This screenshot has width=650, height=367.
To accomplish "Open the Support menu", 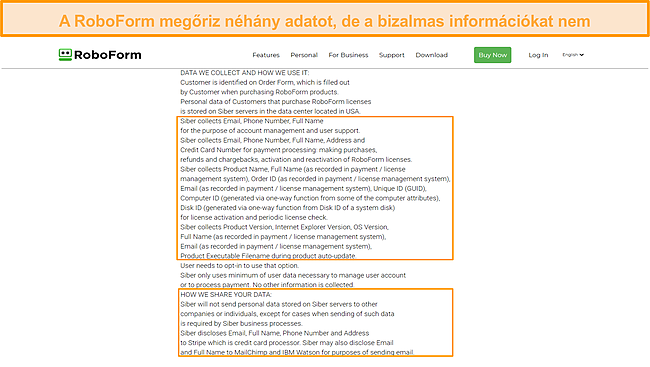I will pyautogui.click(x=391, y=55).
